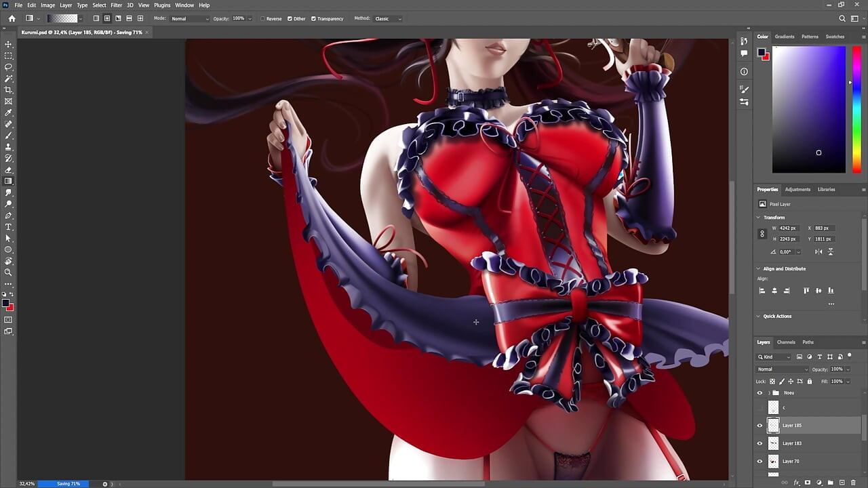
Task: Select the Hand tool
Action: [9, 261]
